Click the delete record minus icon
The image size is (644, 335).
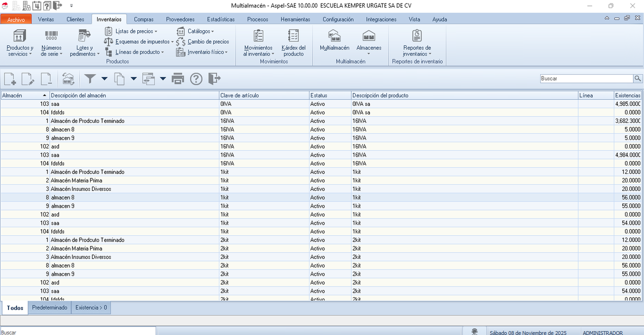[46, 79]
